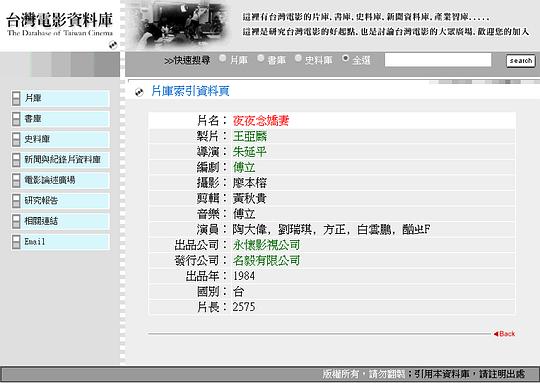The image size is (540, 383).
Task: Focus the quick search text field
Action: (438, 60)
